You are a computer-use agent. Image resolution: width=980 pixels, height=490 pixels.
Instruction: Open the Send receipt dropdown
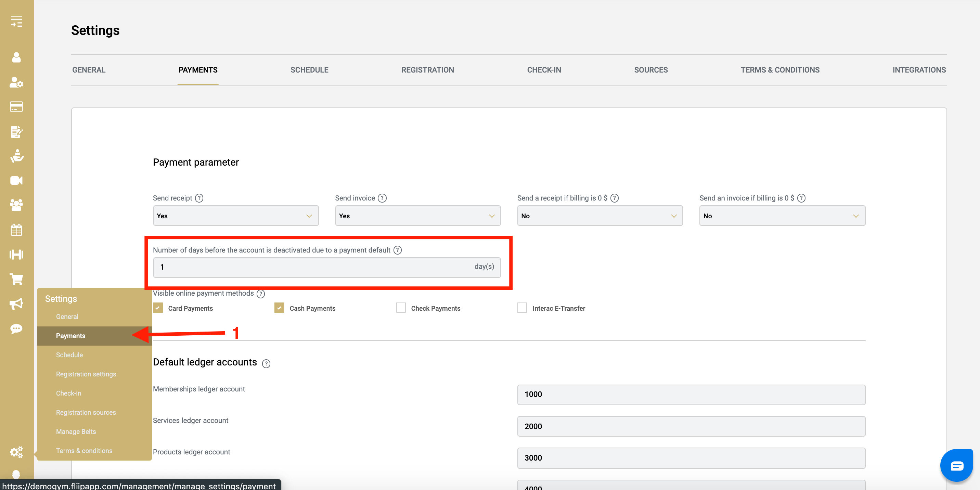pyautogui.click(x=235, y=216)
